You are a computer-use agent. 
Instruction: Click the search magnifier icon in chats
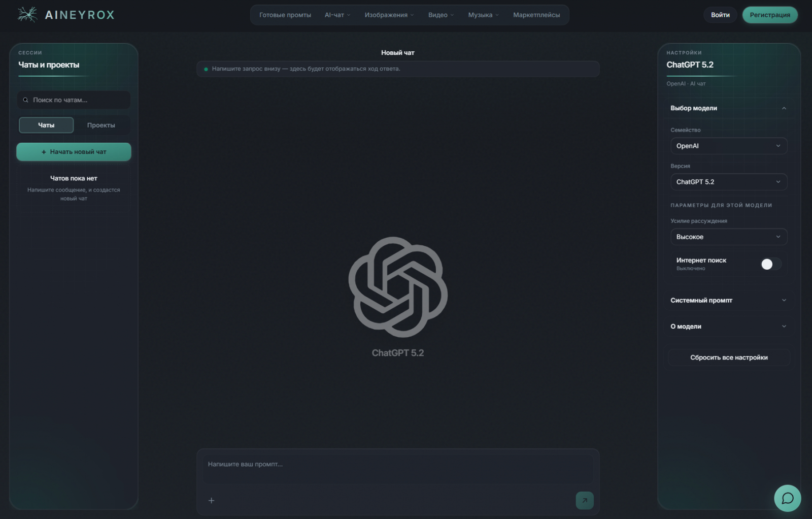tap(25, 100)
